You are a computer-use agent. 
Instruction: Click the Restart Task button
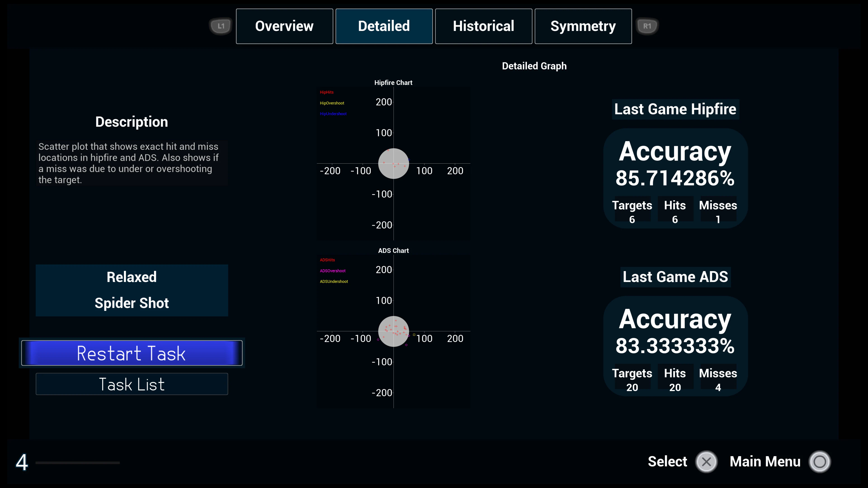[x=131, y=353]
